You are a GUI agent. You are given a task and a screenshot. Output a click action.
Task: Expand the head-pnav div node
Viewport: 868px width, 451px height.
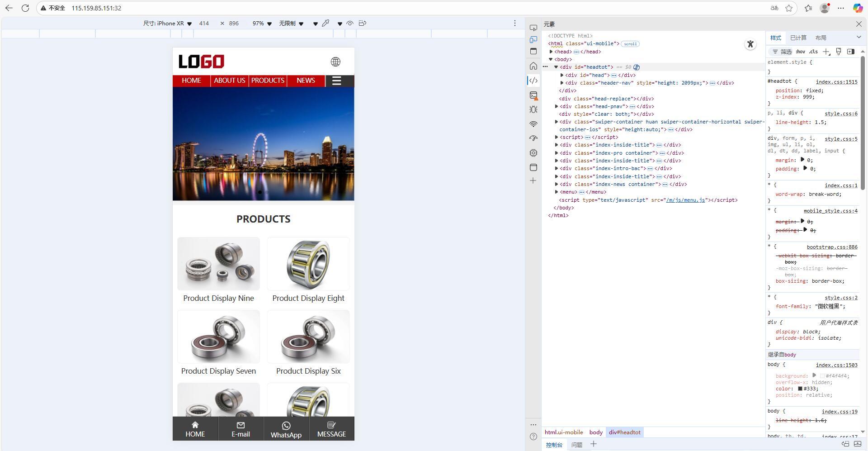click(557, 106)
